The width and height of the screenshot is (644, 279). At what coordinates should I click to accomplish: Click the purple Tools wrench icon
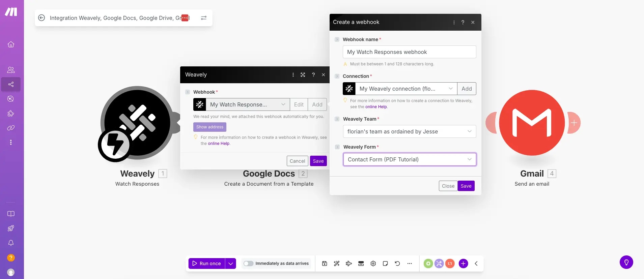[x=439, y=263]
